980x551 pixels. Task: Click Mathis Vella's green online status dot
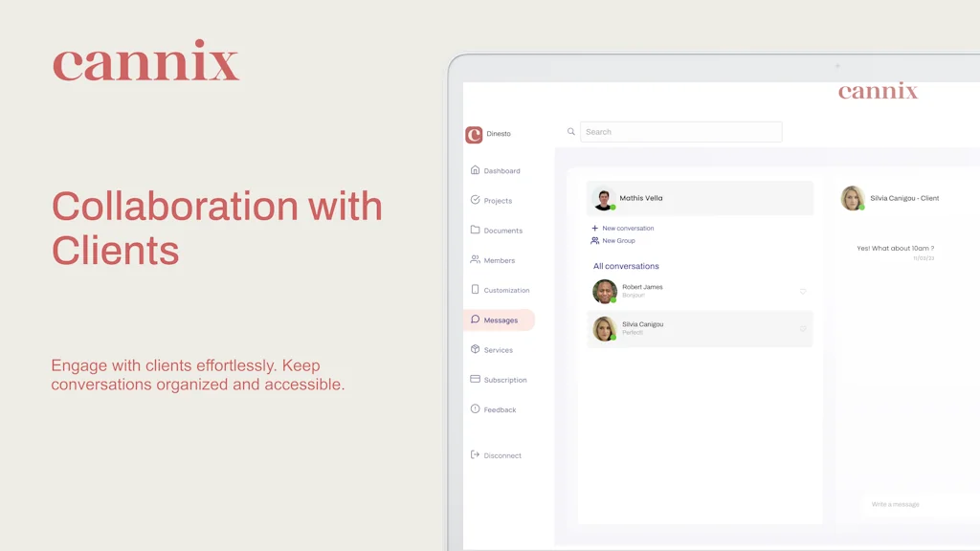point(613,208)
